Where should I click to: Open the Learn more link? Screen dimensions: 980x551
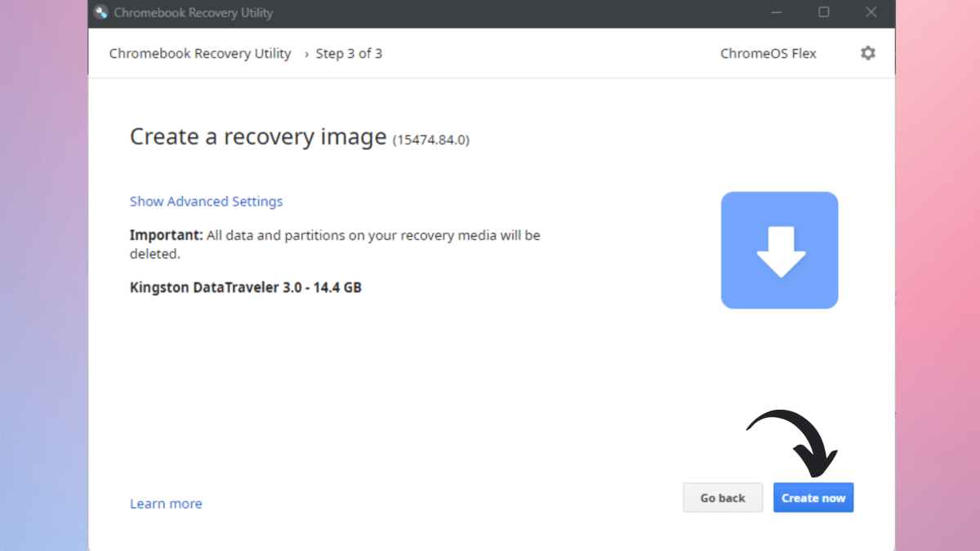coord(166,504)
